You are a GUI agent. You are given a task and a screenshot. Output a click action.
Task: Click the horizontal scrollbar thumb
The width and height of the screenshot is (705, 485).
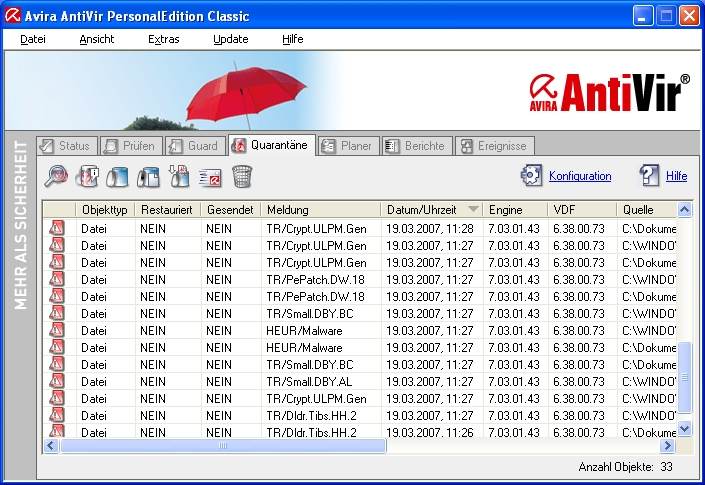(x=223, y=446)
